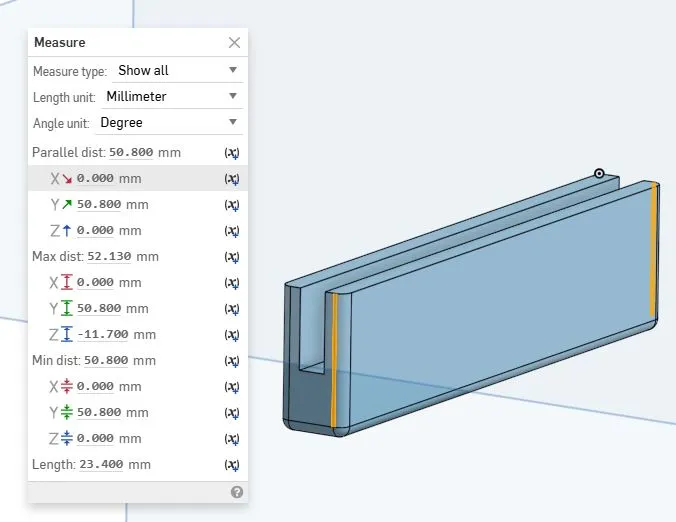Click the highlighted orange edge on model's right
Image resolution: width=676 pixels, height=522 pixels.
(x=654, y=250)
